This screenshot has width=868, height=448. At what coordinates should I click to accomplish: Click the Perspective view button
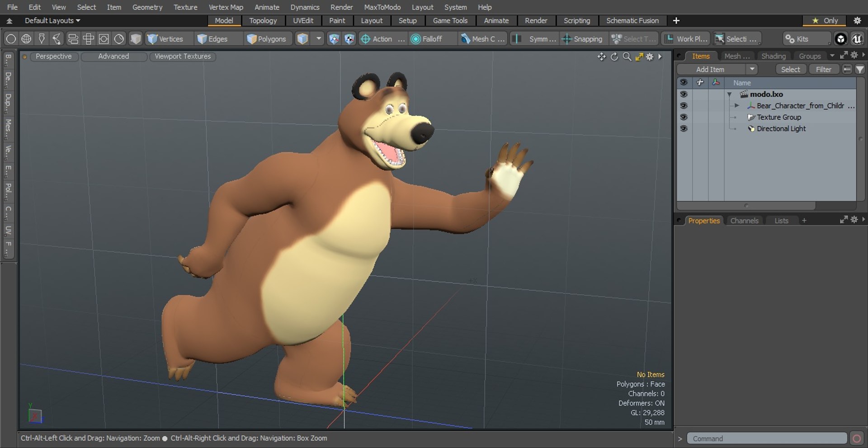[x=53, y=57]
